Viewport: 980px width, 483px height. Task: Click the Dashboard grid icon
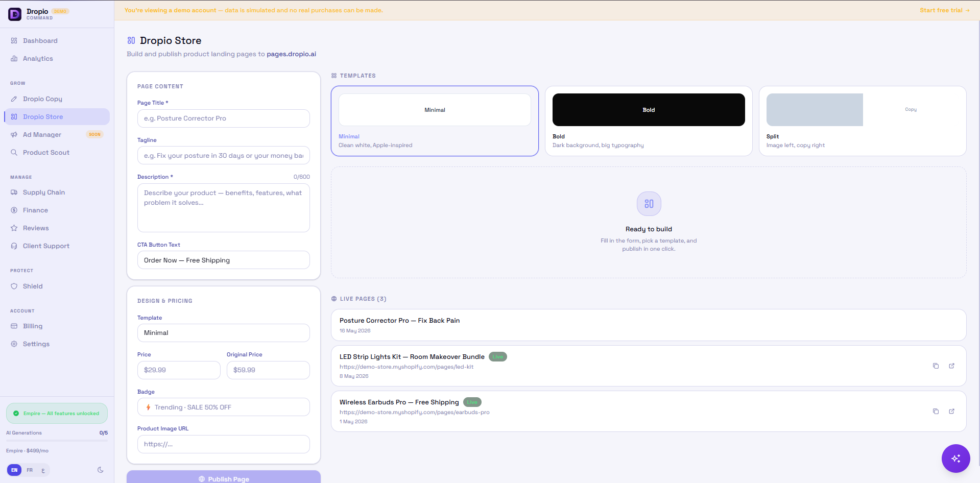click(x=14, y=41)
